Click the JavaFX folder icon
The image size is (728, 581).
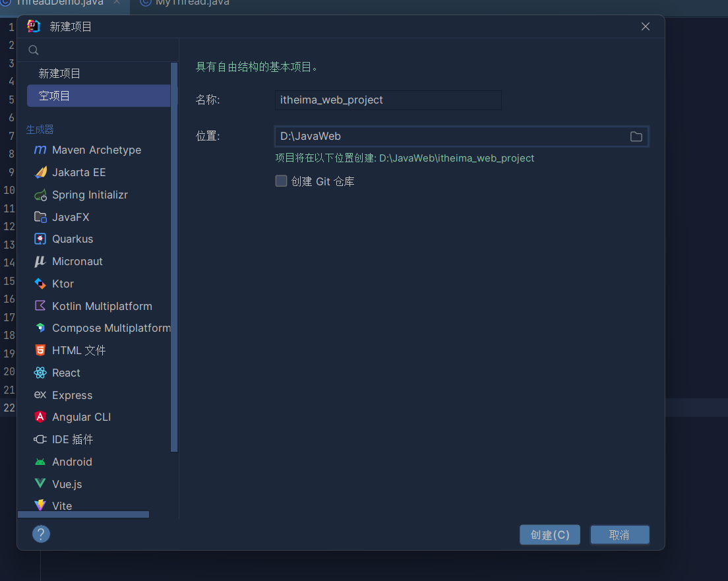(x=40, y=217)
